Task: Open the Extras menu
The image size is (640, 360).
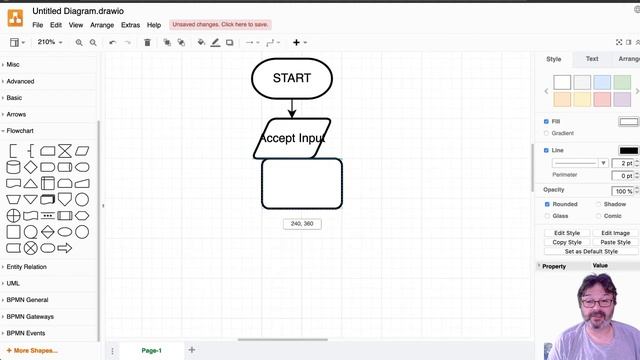Action: 130,25
